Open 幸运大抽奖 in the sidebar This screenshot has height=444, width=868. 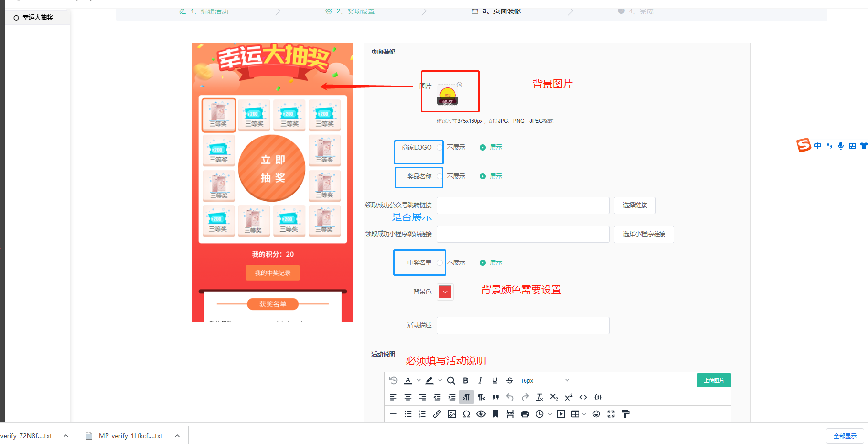[38, 18]
